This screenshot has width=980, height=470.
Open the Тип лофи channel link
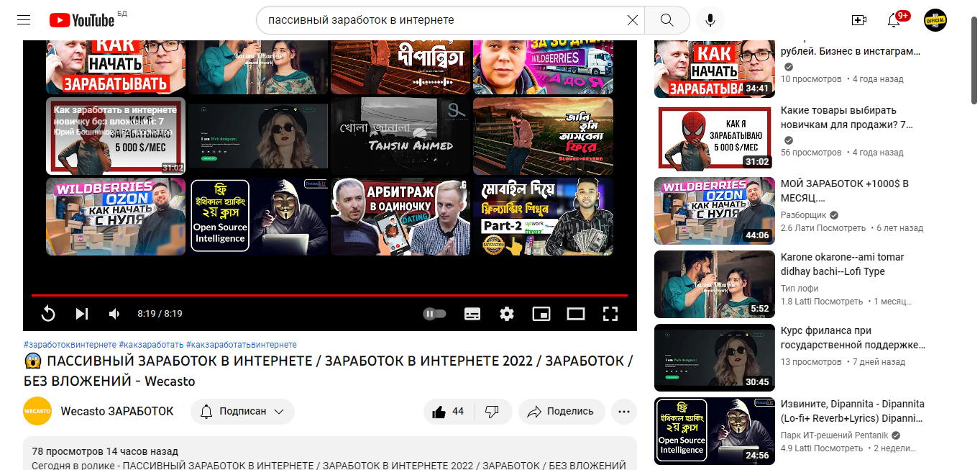click(x=800, y=289)
